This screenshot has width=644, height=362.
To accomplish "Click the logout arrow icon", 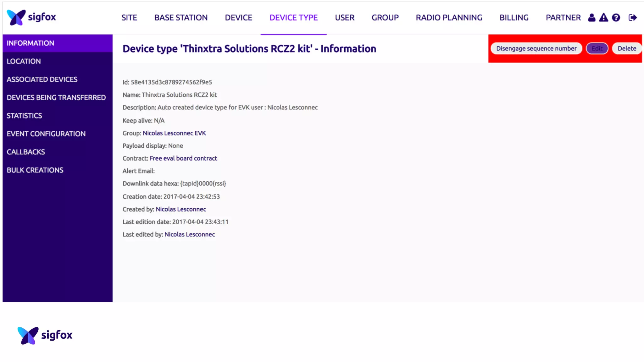I will tap(632, 18).
